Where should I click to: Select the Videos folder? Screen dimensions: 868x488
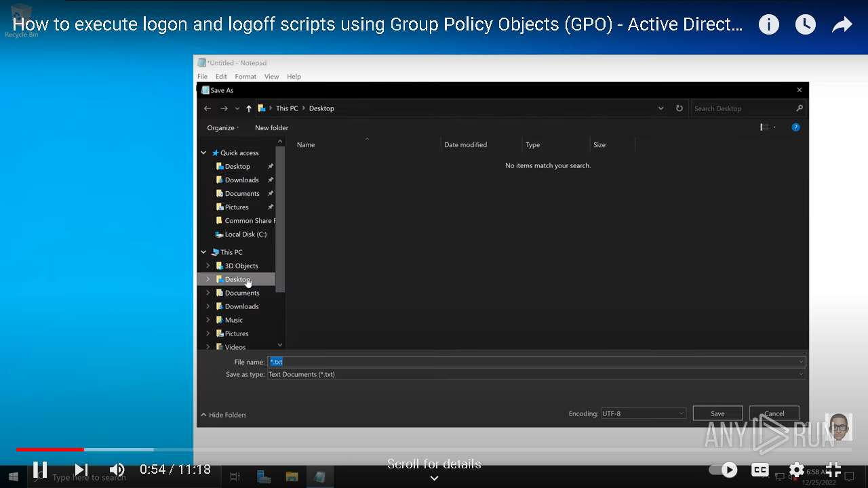pos(235,346)
